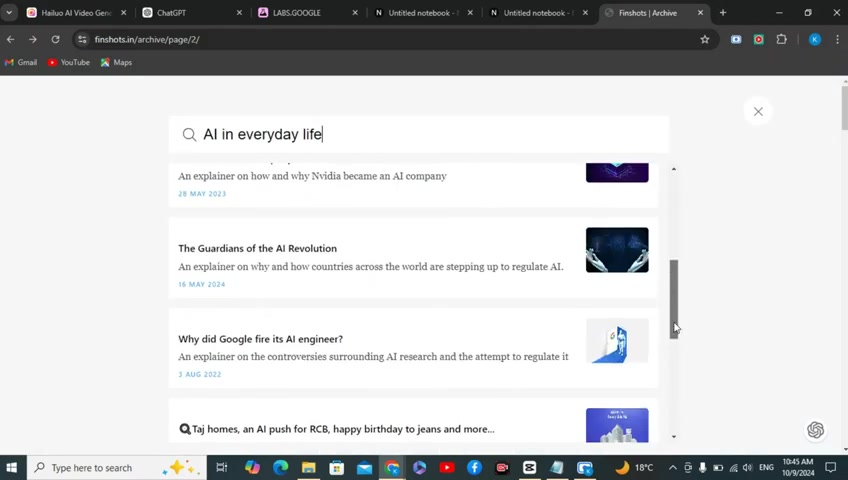Open the YouTube app on the taskbar
The height and width of the screenshot is (480, 848).
[447, 468]
